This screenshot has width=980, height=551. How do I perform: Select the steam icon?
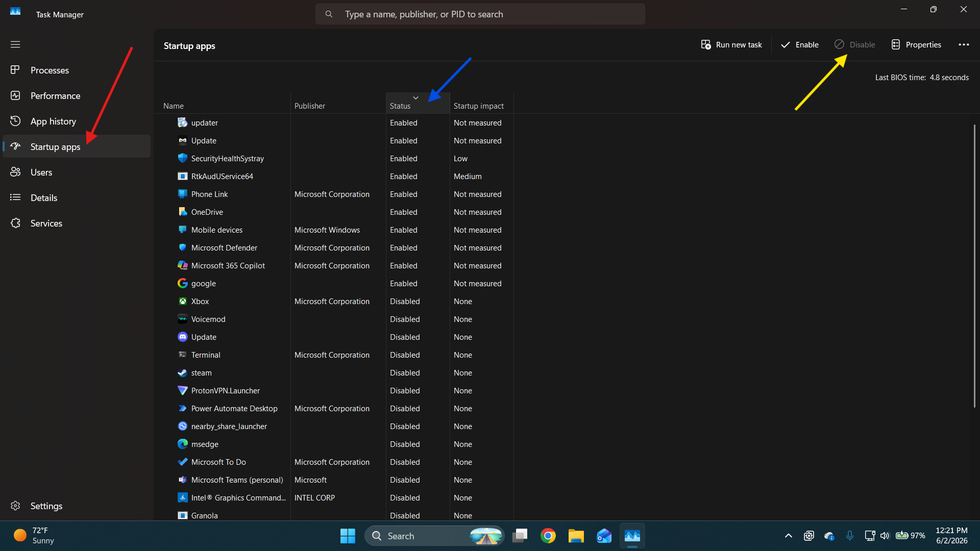coord(182,372)
